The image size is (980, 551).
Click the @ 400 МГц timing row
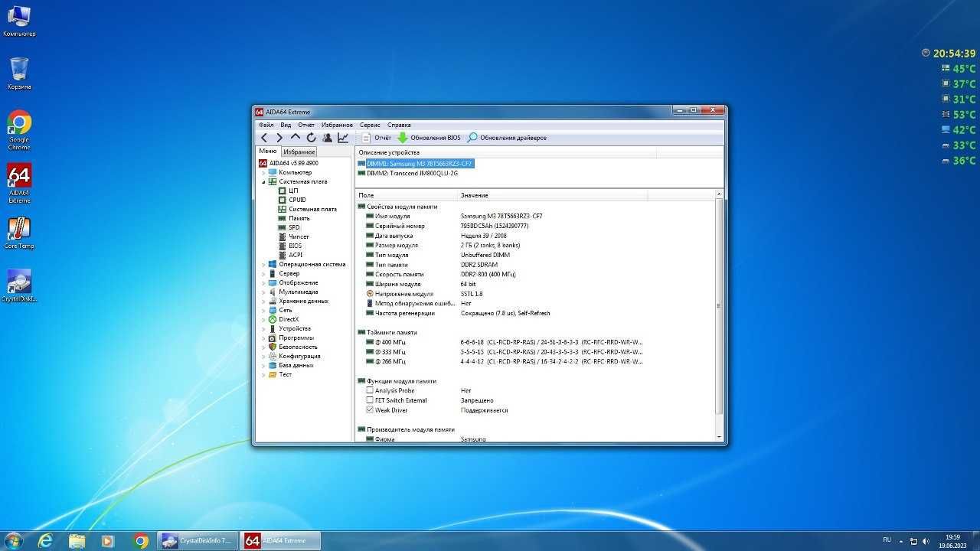535,342
